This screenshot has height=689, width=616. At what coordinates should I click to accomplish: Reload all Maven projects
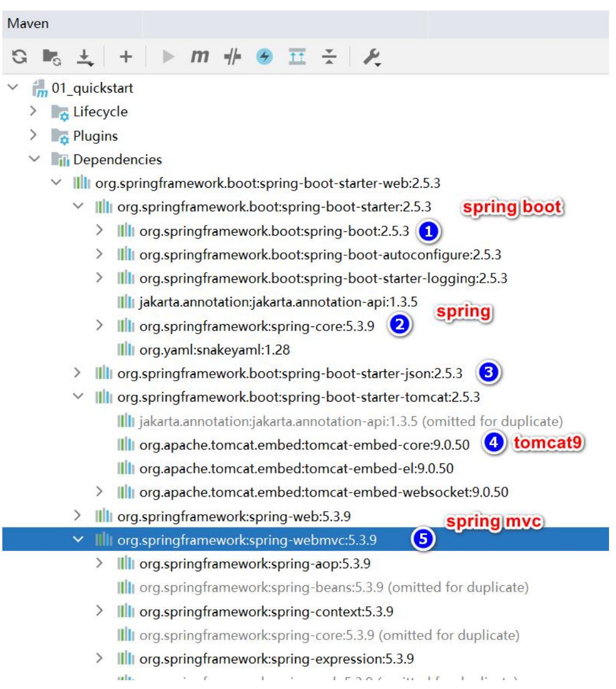tap(19, 57)
